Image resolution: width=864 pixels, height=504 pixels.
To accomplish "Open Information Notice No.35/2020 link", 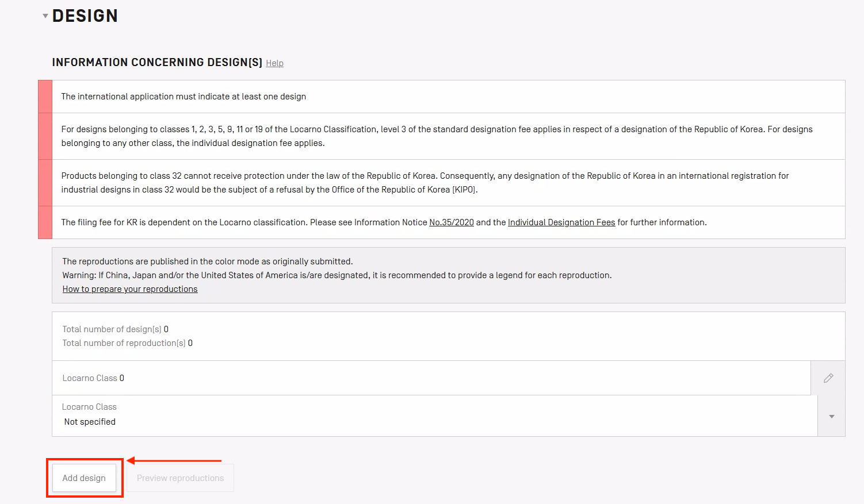I will pyautogui.click(x=452, y=222).
